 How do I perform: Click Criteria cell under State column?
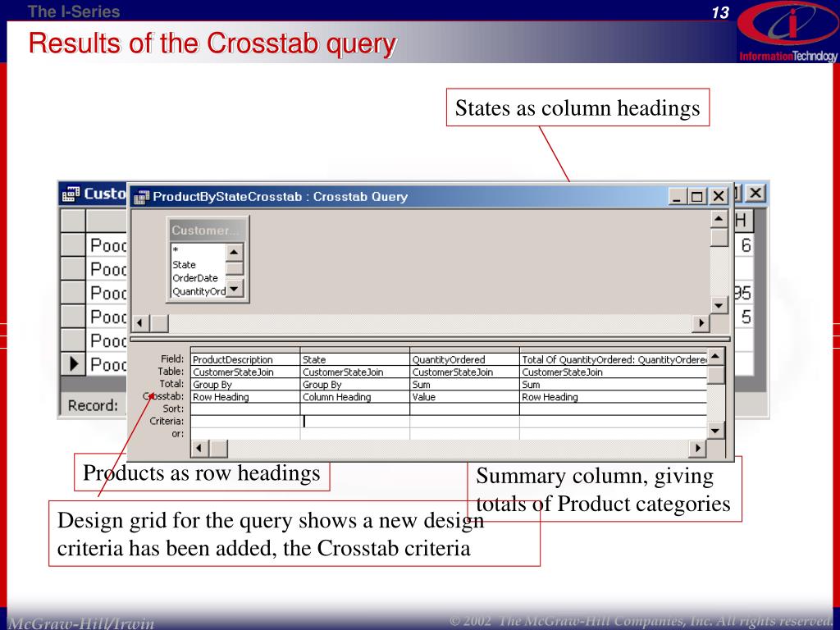click(x=354, y=422)
